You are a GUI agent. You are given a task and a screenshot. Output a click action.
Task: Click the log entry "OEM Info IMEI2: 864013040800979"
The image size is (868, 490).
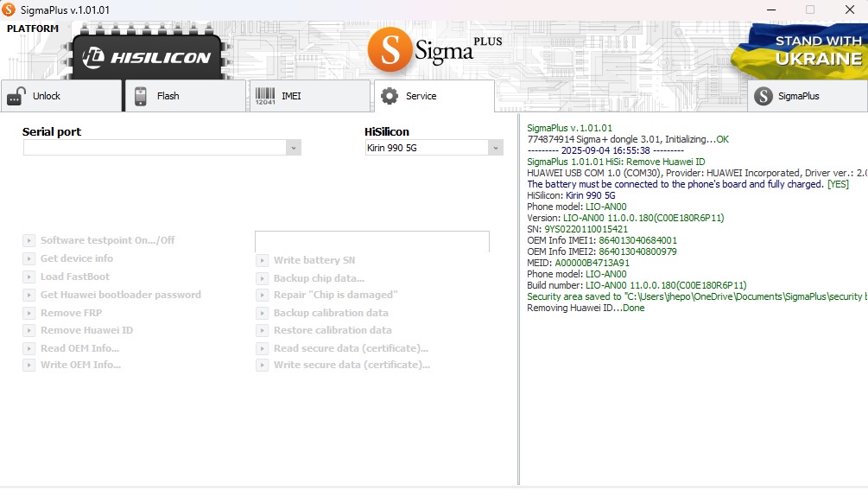(602, 251)
